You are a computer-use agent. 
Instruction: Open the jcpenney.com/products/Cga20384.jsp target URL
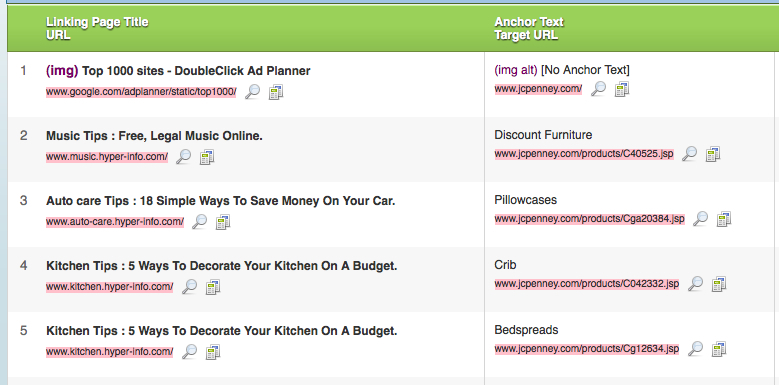pos(589,219)
